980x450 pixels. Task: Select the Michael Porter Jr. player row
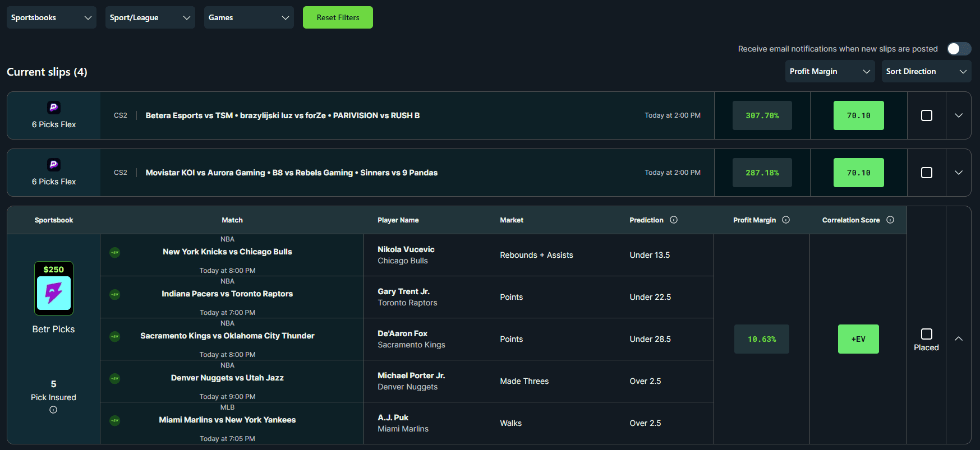coord(411,381)
